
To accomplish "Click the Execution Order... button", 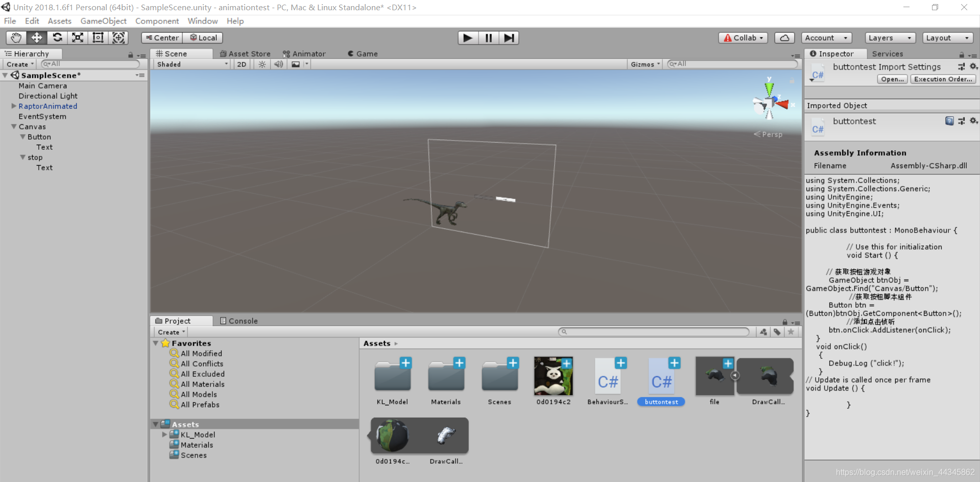I will pos(943,79).
